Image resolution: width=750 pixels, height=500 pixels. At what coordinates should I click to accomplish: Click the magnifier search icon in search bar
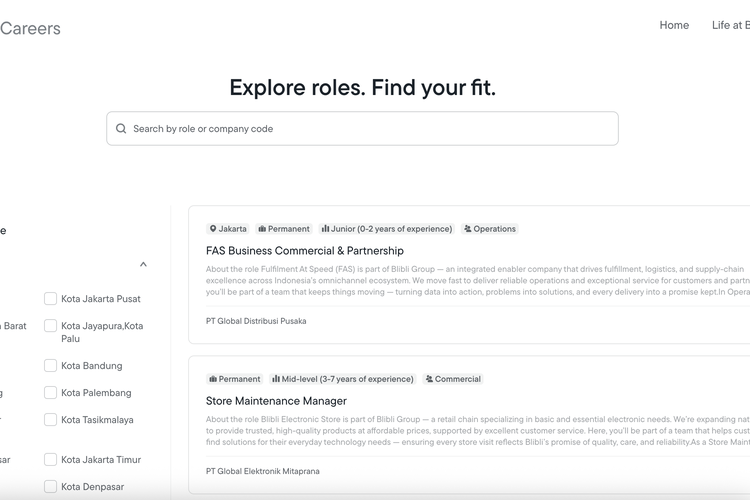click(x=121, y=129)
